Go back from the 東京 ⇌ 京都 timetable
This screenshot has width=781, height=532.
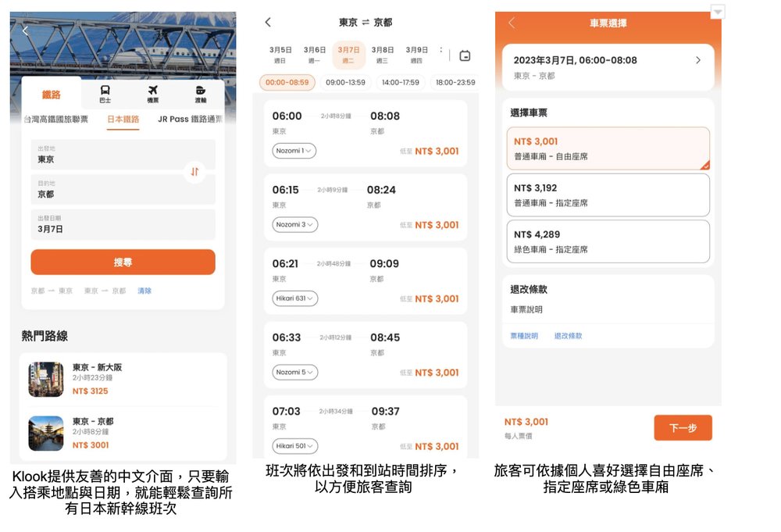[x=268, y=23]
